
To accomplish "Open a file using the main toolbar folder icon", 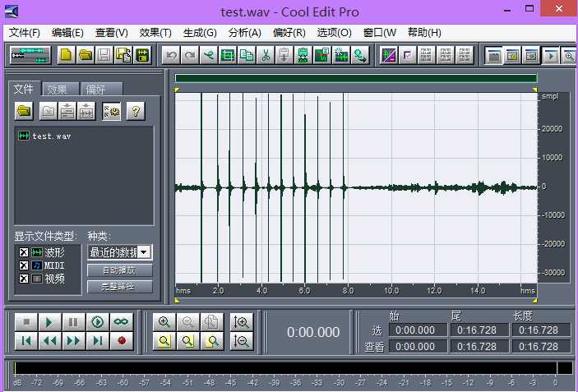I will [86, 56].
